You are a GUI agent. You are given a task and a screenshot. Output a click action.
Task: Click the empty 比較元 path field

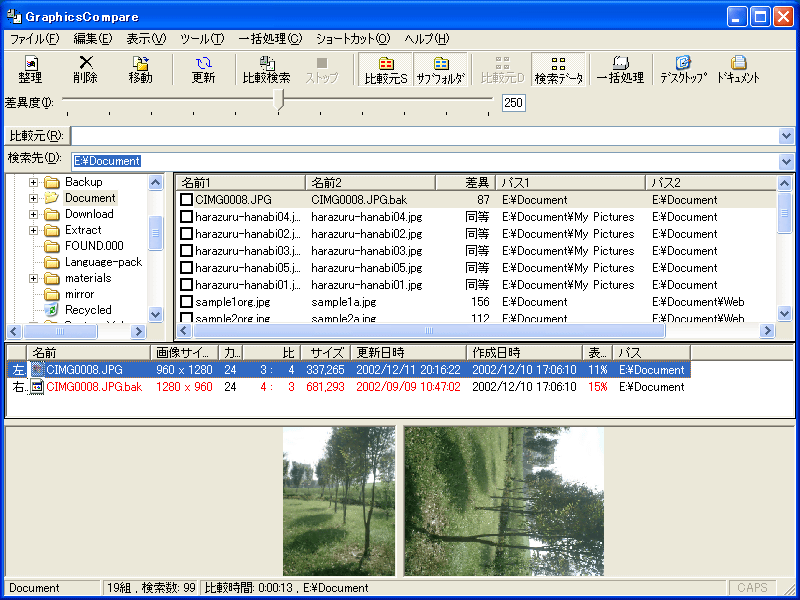[424, 136]
